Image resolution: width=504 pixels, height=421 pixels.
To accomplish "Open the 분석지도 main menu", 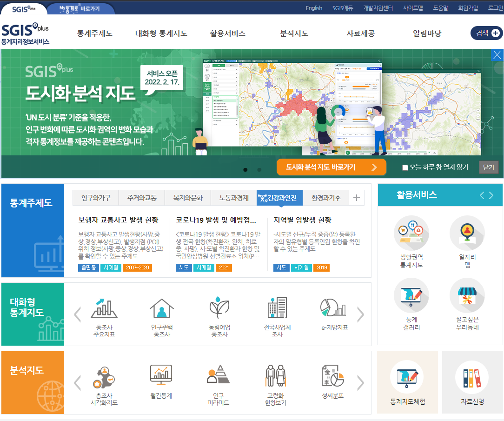I will (x=294, y=33).
